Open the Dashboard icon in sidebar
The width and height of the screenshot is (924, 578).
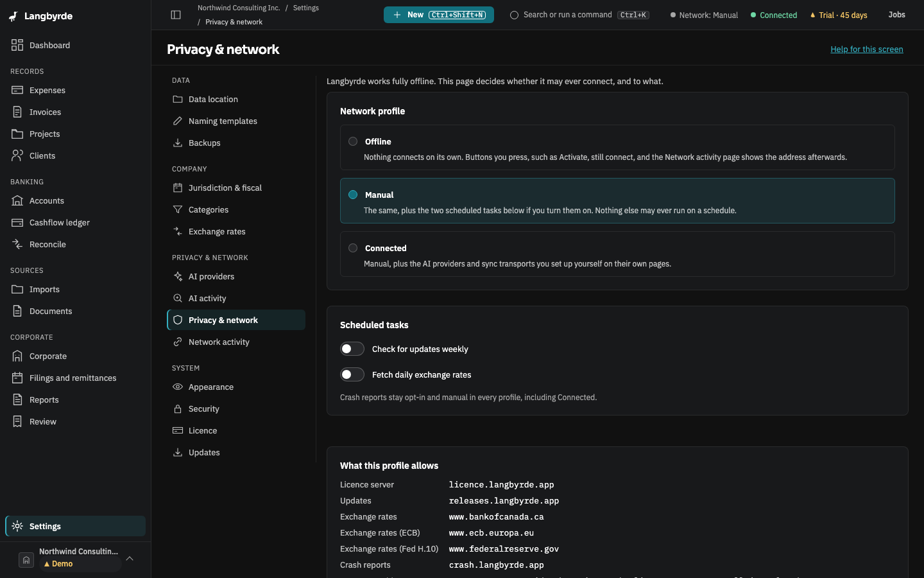17,45
